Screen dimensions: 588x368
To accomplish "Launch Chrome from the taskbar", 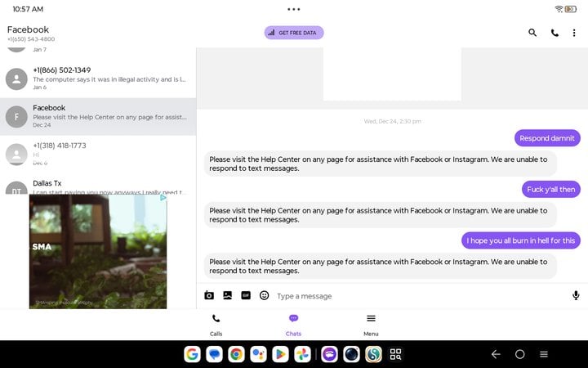I will pos(236,354).
